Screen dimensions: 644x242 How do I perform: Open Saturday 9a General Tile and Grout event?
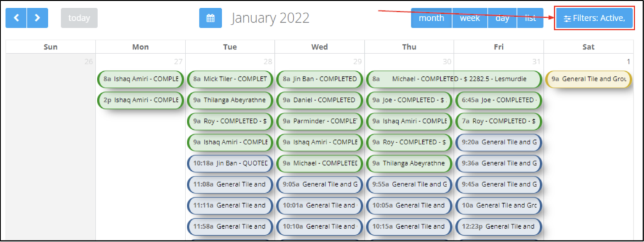(x=589, y=79)
